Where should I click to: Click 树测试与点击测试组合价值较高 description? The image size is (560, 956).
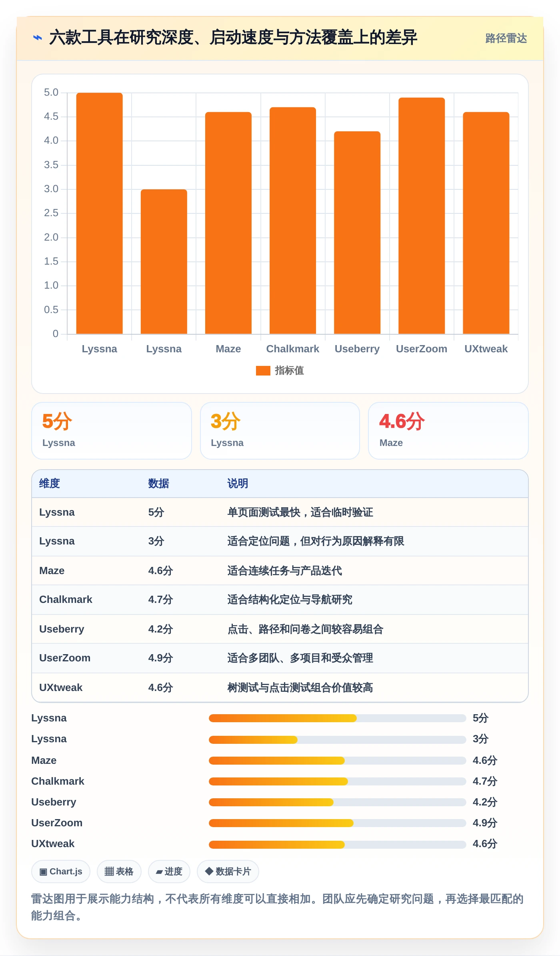click(300, 688)
